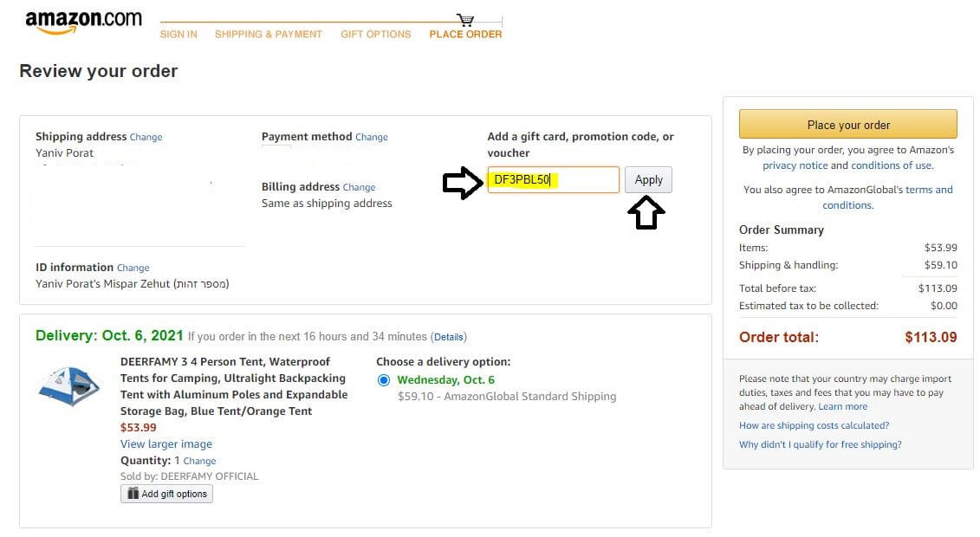This screenshot has height=537, width=980.
Task: Open the Gift Options step
Action: [376, 35]
